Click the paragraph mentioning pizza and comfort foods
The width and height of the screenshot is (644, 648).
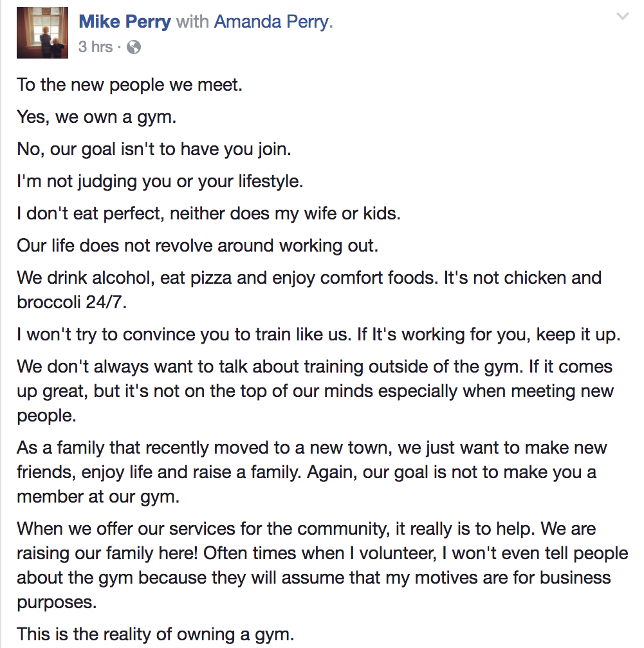click(309, 290)
